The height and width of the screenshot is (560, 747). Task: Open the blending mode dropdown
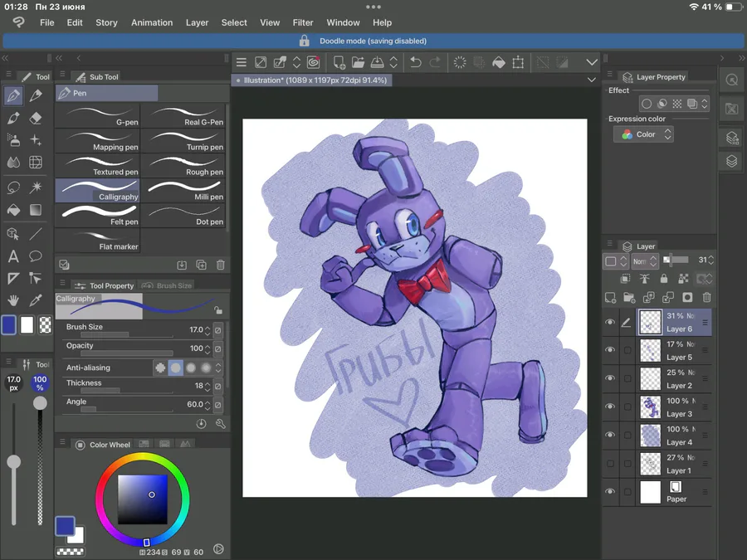[x=645, y=261]
